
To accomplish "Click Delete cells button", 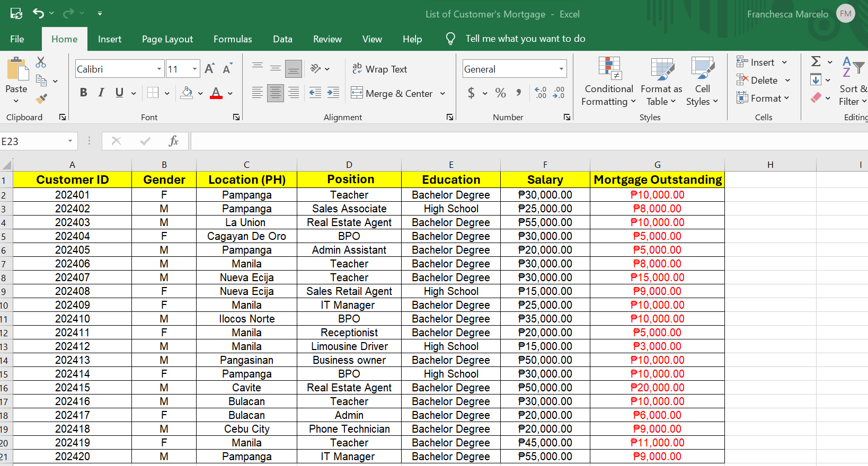I will coord(758,80).
